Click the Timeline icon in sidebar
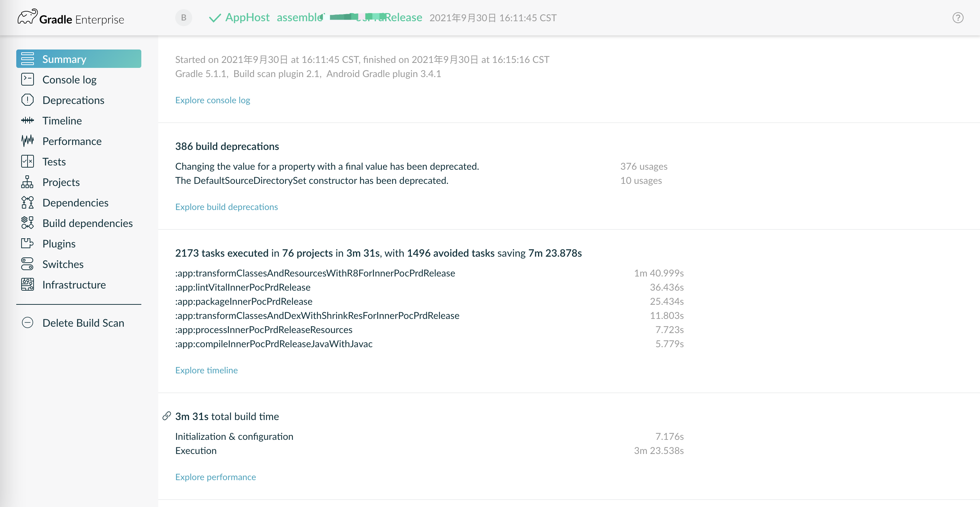 click(28, 121)
